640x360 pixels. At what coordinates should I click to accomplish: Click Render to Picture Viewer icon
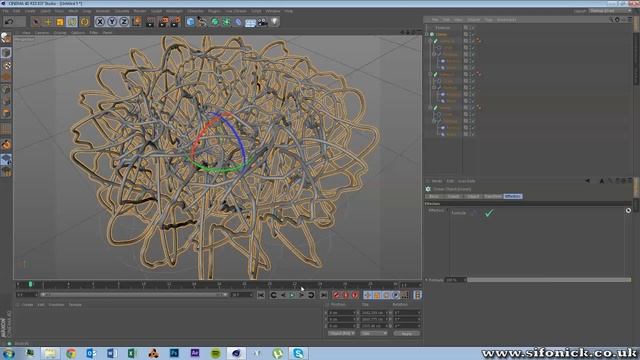[163, 22]
